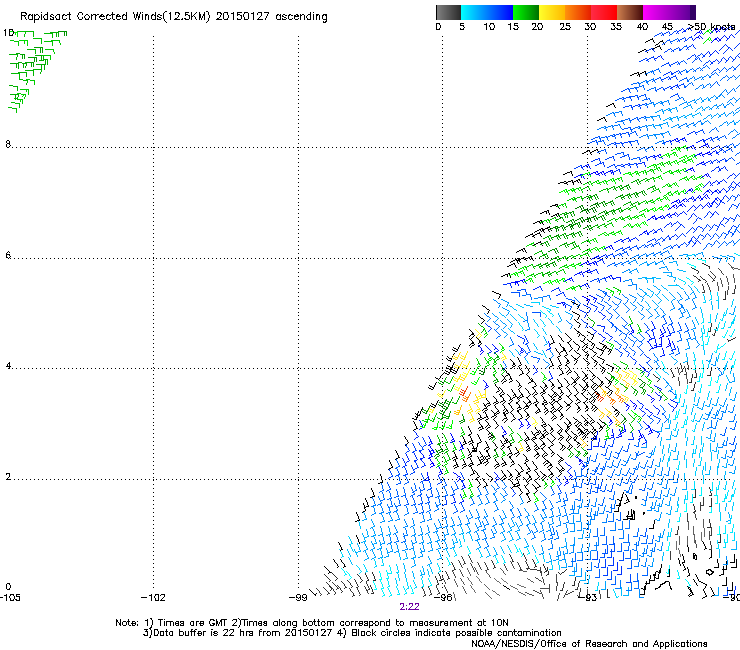
Task: Click the purple 2:22 time label
Action: 409,607
